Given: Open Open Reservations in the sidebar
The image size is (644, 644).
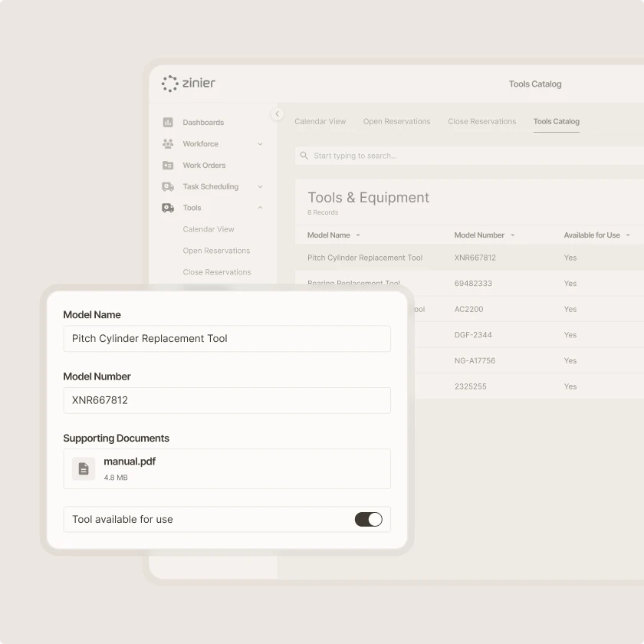Looking at the screenshot, I should [216, 251].
